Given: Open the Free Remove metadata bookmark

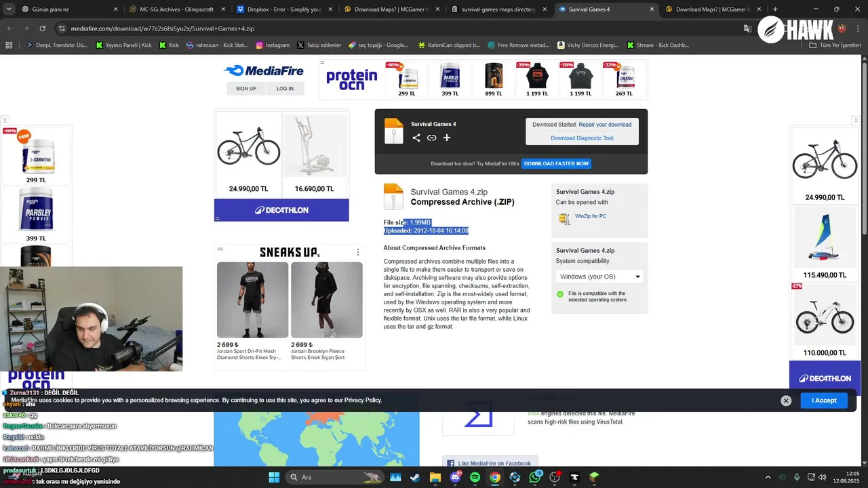Looking at the screenshot, I should [518, 45].
